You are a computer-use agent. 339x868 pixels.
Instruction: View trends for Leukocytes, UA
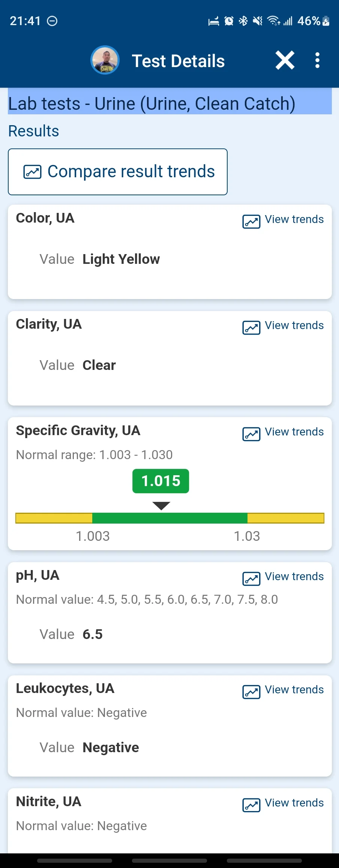(283, 690)
